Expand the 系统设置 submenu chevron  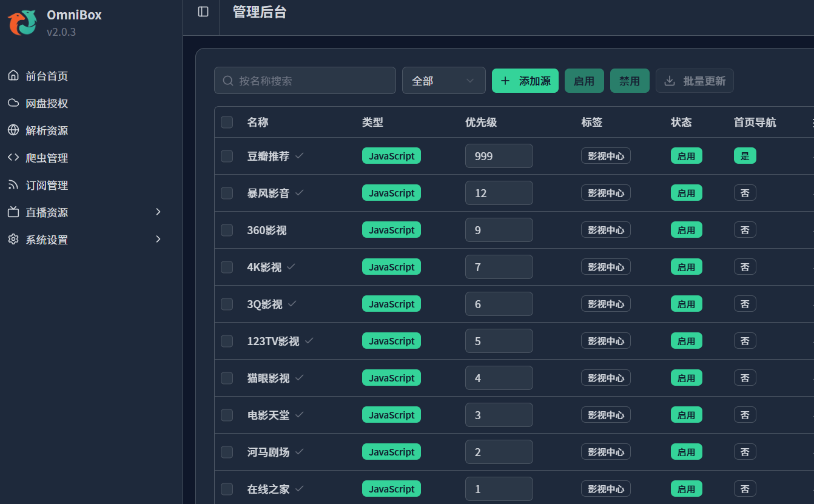click(x=158, y=239)
